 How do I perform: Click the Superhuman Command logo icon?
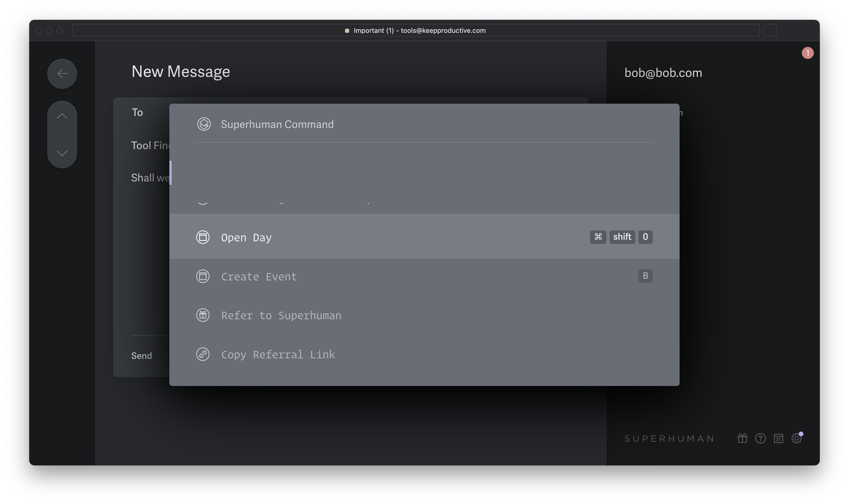point(204,124)
